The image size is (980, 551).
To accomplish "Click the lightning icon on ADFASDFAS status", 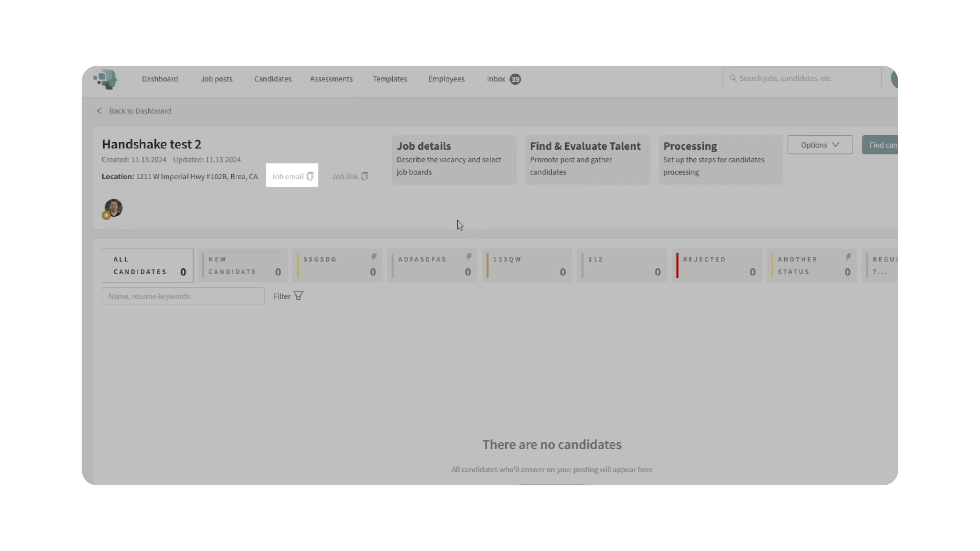I will tap(469, 258).
